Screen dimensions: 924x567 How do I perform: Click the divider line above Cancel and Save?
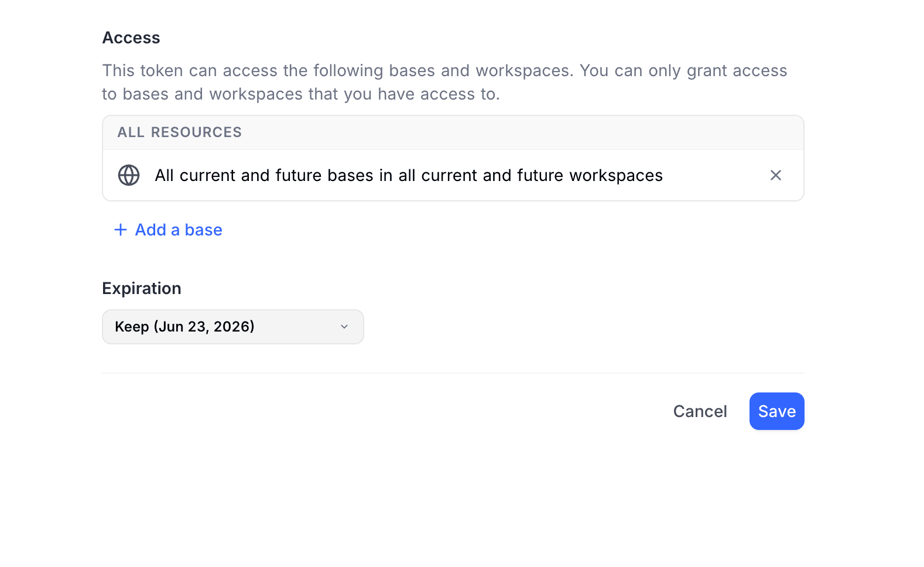[453, 373]
